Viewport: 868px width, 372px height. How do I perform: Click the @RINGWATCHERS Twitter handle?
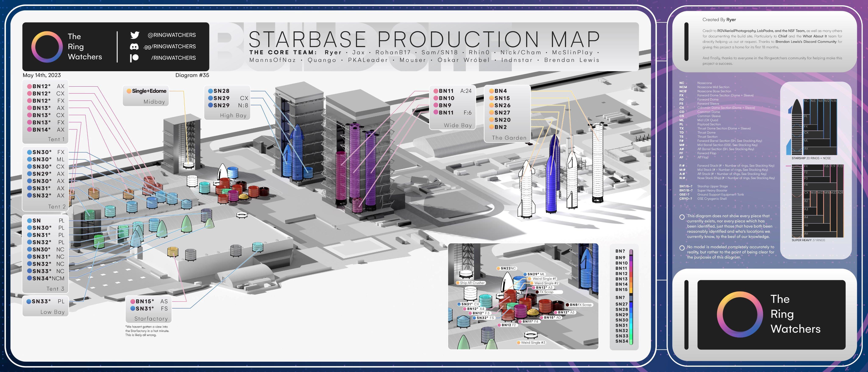[171, 35]
